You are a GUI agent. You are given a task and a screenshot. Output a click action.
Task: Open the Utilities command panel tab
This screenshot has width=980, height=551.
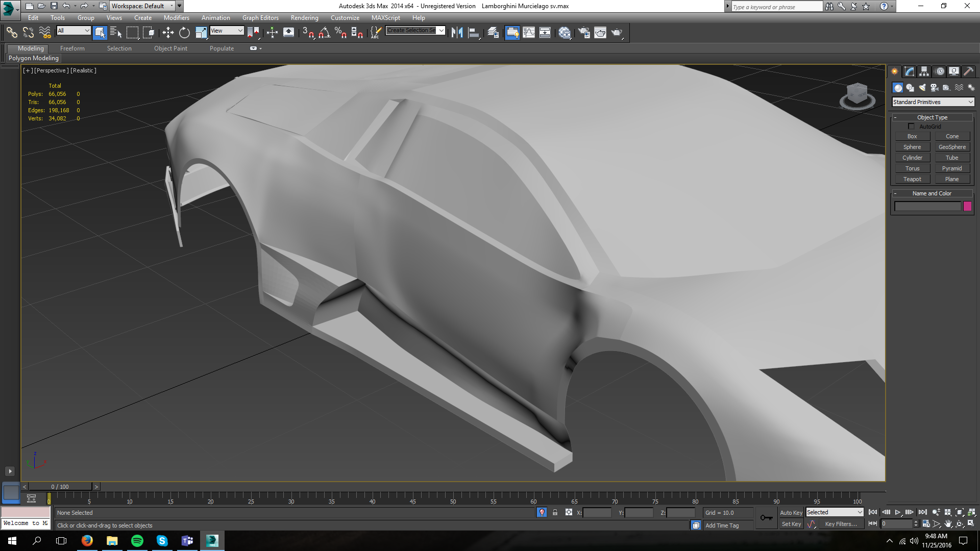pos(968,71)
